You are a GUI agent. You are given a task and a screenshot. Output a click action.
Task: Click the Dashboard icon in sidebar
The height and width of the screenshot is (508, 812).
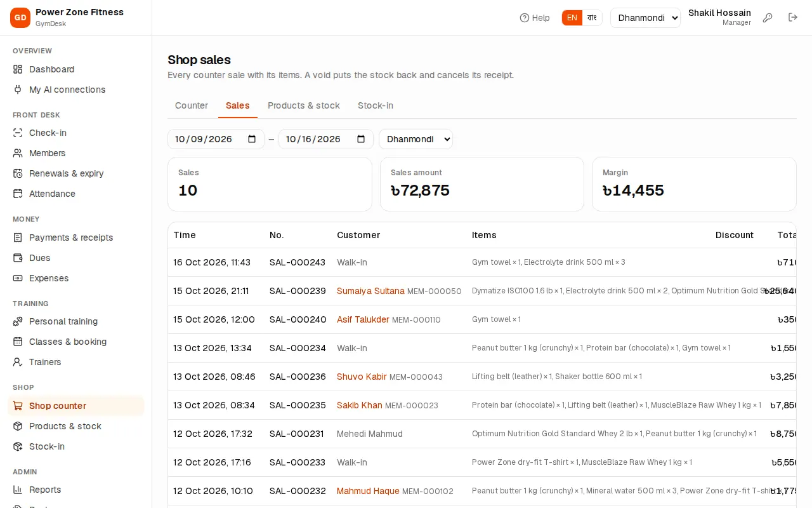click(18, 69)
